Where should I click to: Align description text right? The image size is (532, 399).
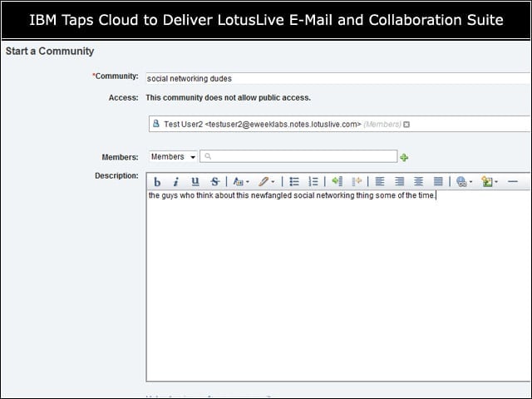point(399,182)
